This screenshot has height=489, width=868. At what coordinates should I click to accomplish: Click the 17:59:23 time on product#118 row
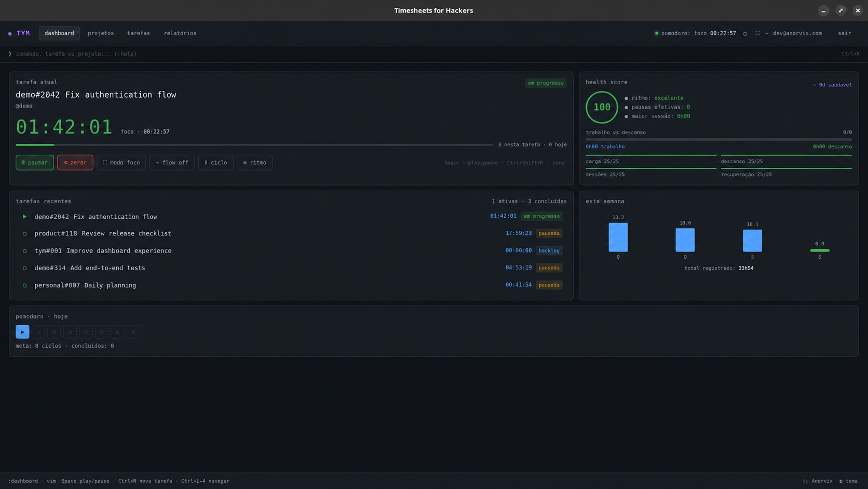[519, 233]
